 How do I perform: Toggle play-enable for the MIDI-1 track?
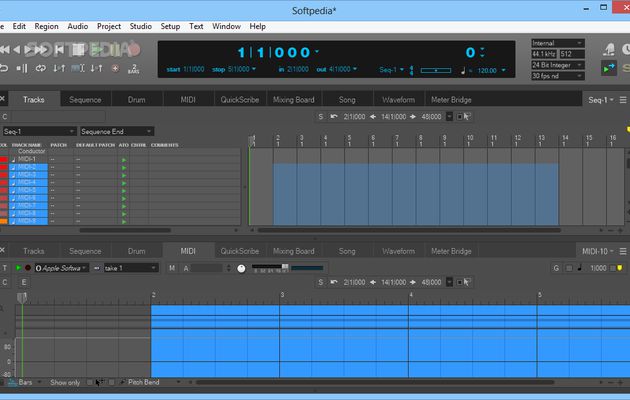click(x=124, y=160)
